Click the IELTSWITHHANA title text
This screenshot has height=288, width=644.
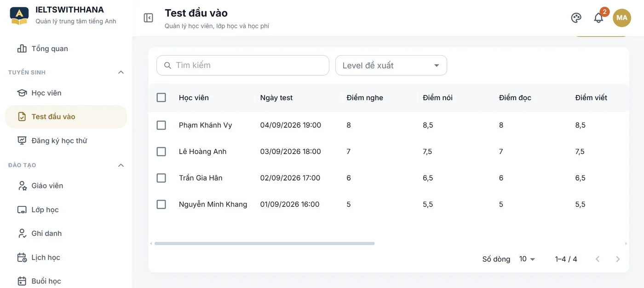tap(69, 10)
